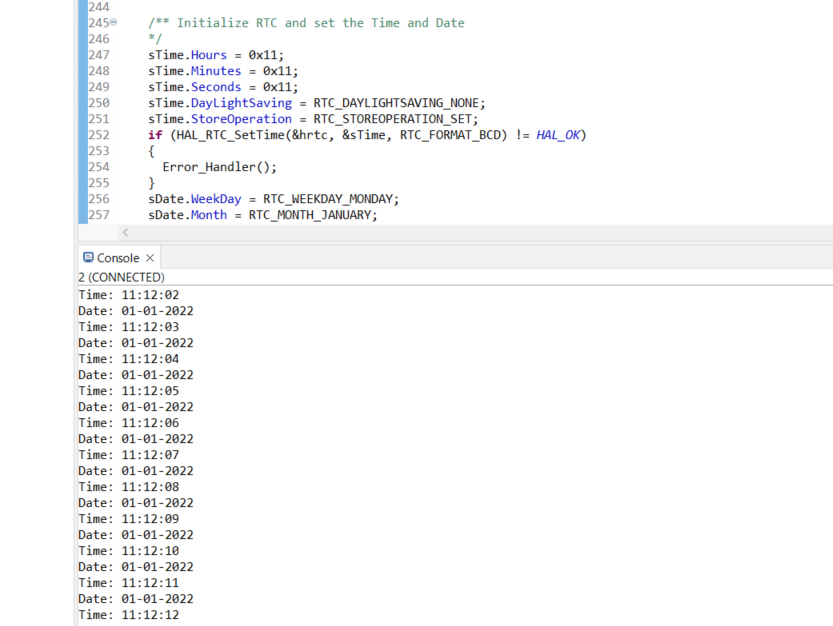833x626 pixels.
Task: Click line number 245 with the fold marker
Action: coord(101,22)
